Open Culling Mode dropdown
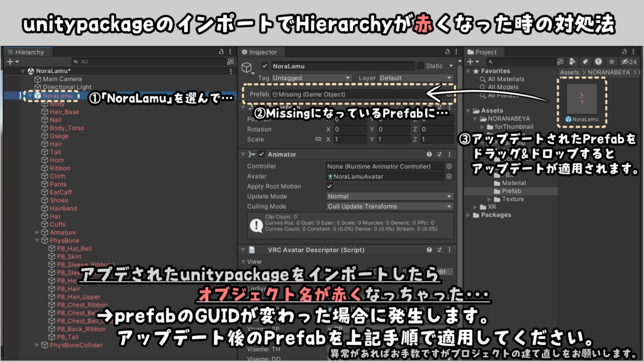 click(x=389, y=206)
